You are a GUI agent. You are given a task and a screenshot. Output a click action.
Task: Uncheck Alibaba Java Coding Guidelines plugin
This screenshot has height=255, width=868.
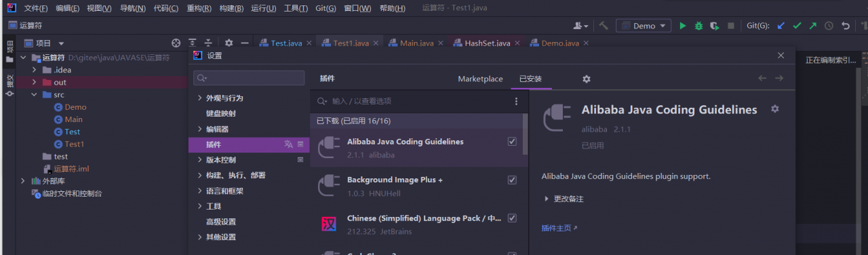point(512,142)
